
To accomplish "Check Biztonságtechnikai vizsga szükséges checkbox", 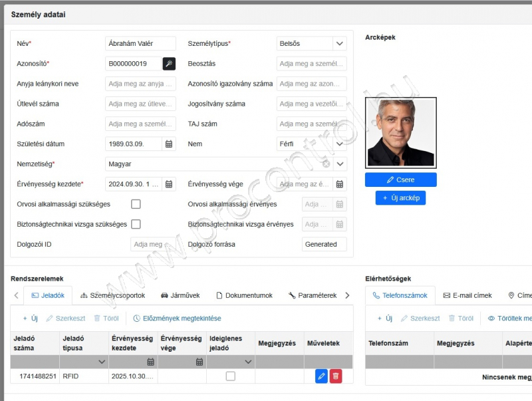I will coord(136,224).
